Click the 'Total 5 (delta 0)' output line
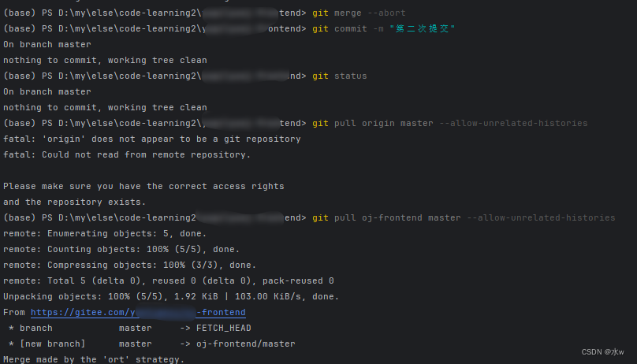637x364 pixels. (169, 280)
